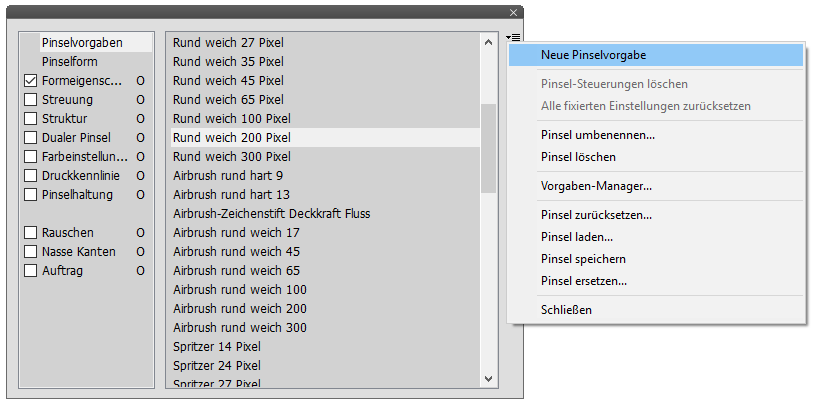The width and height of the screenshot is (814, 404).
Task: Select Pinselform section in the left list
Action: tap(69, 62)
